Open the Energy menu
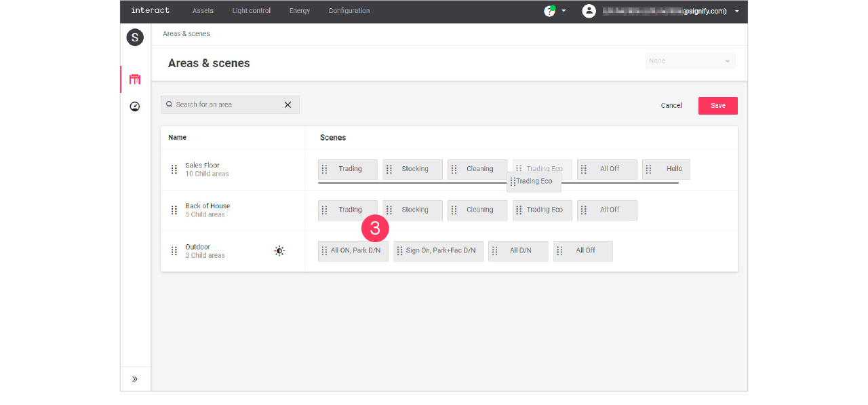This screenshot has height=405, width=868. [x=299, y=11]
